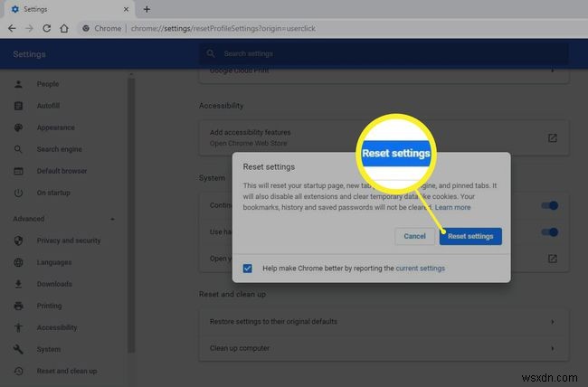
Task: Open the Learn more link
Action: tap(452, 207)
